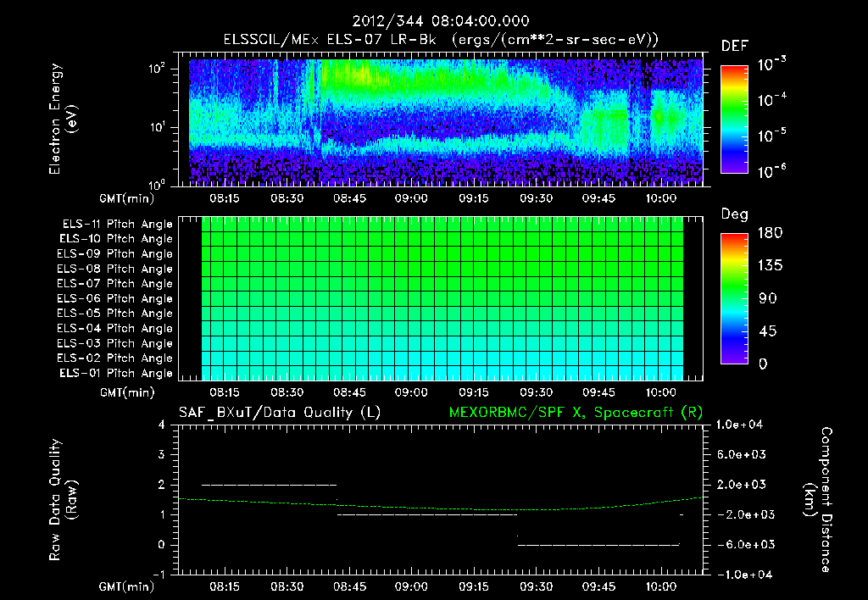Select the ELS-11 Pitch Angle row label
This screenshot has height=600, width=868.
click(x=117, y=225)
